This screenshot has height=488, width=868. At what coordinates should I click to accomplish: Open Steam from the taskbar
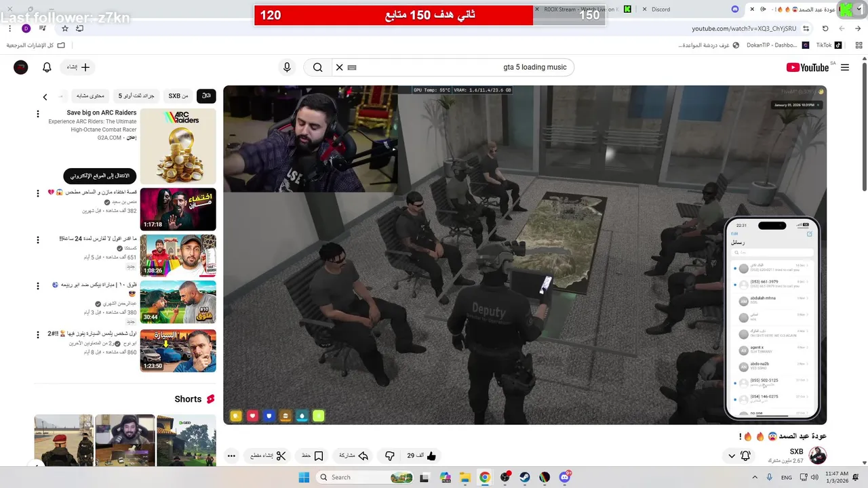525,477
